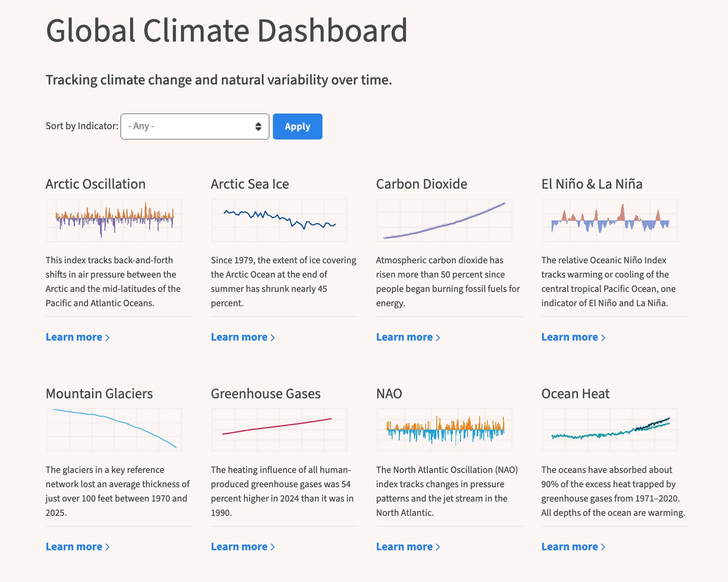Click the blue Apply button

point(297,127)
